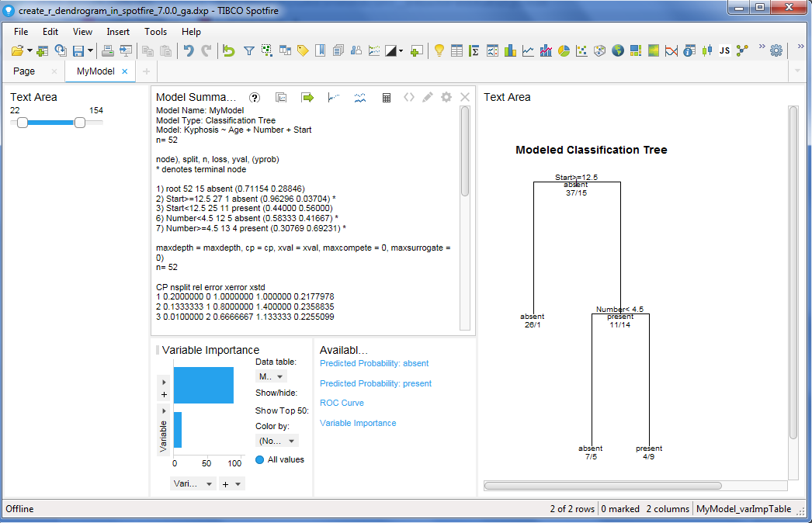Click the Open file folder icon

tap(16, 50)
